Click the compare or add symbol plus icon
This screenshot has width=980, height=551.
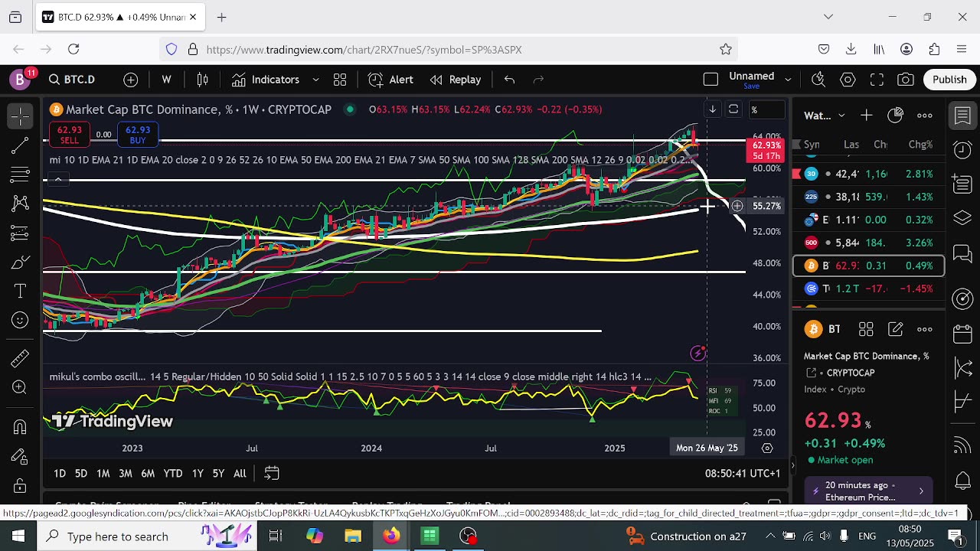click(131, 80)
